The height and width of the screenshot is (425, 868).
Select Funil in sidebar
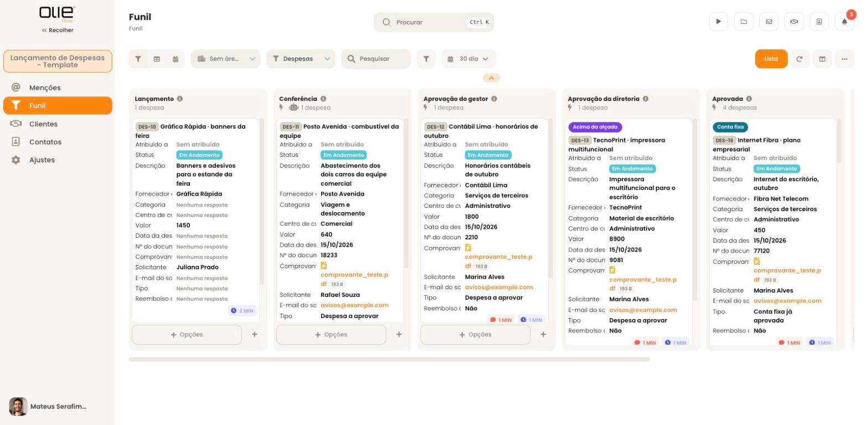pos(58,105)
